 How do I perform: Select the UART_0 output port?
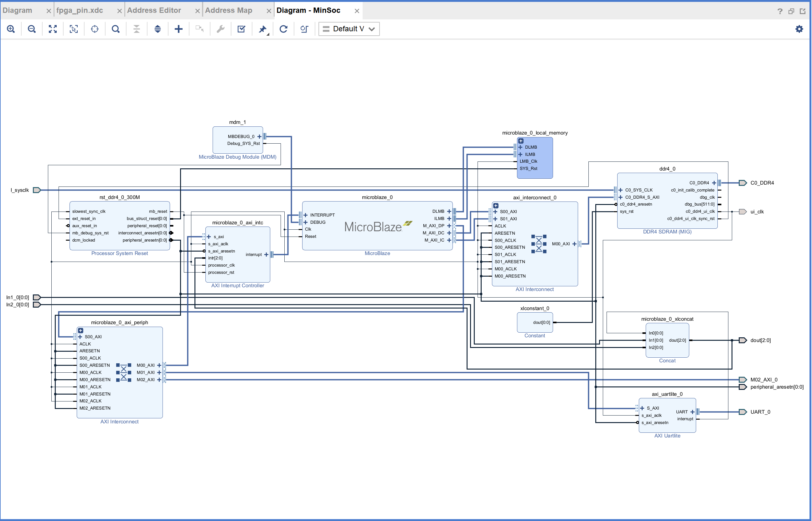point(743,412)
